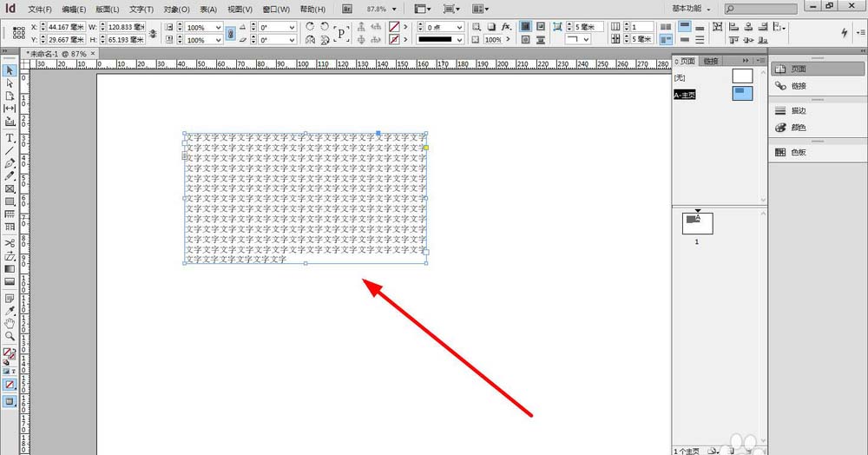Select the Pen tool

click(x=10, y=162)
